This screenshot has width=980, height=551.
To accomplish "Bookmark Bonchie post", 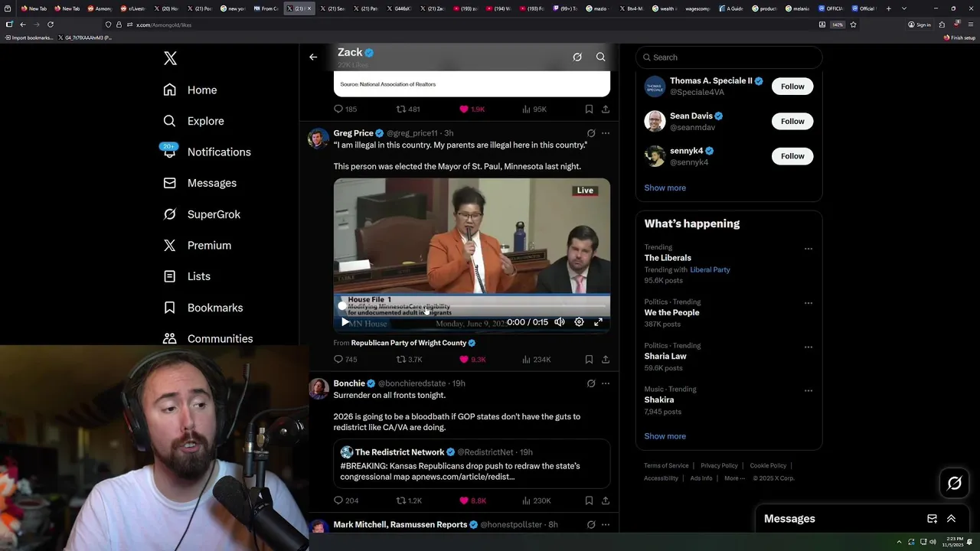I will tap(589, 500).
